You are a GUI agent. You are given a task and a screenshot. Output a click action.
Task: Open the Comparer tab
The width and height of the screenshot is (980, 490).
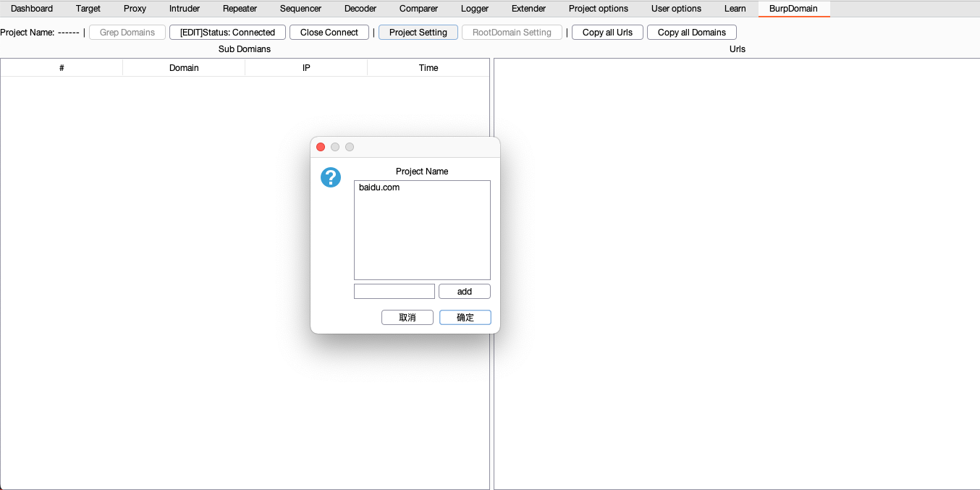[x=418, y=9]
